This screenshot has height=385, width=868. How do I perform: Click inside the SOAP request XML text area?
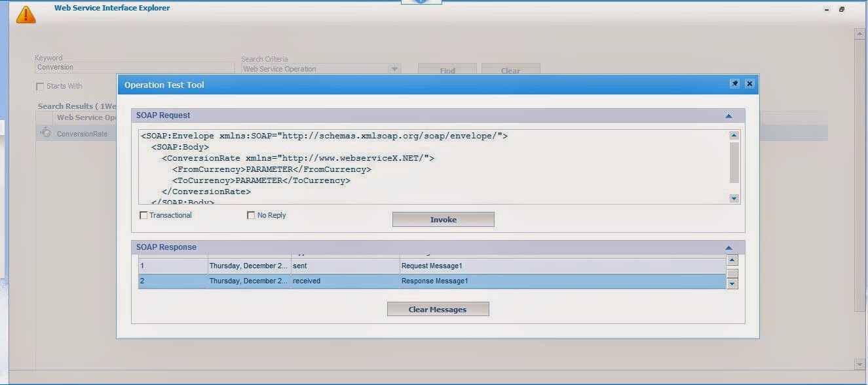[x=433, y=167]
